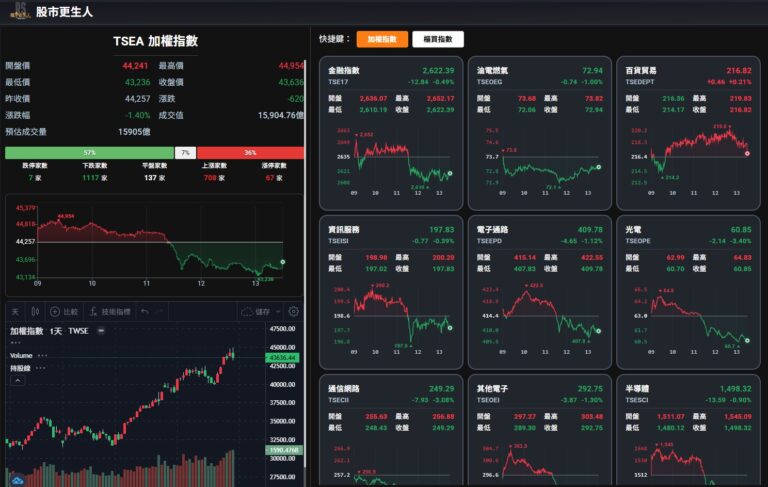Select the 天 timeframe interval button
768x487 pixels.
click(x=15, y=312)
